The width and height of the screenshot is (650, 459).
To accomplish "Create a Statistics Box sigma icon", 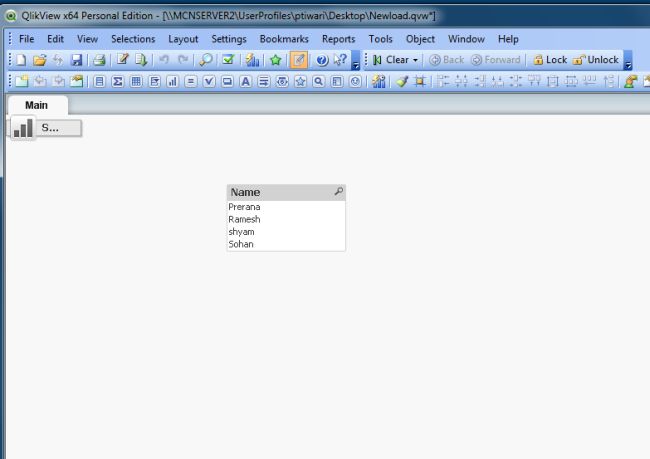I will pyautogui.click(x=117, y=81).
